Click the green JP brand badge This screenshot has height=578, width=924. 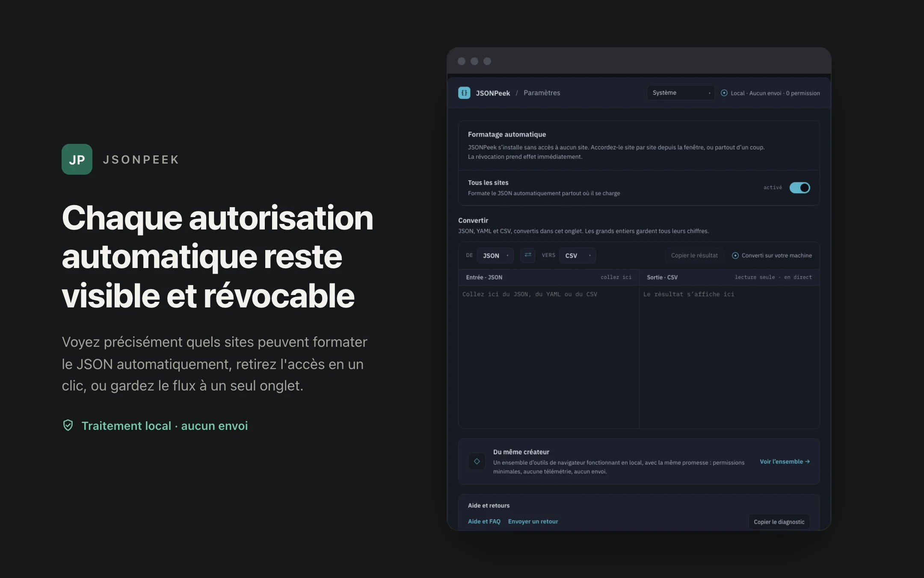[77, 159]
